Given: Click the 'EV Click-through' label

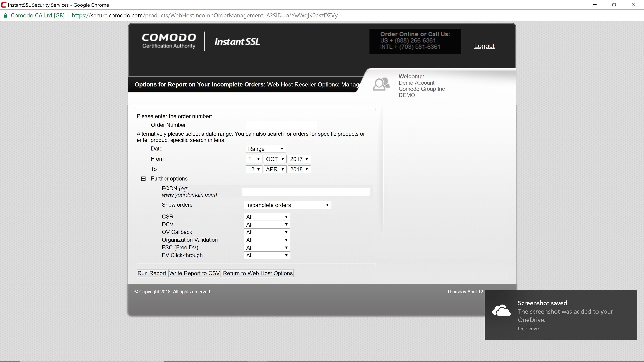Looking at the screenshot, I should point(182,255).
